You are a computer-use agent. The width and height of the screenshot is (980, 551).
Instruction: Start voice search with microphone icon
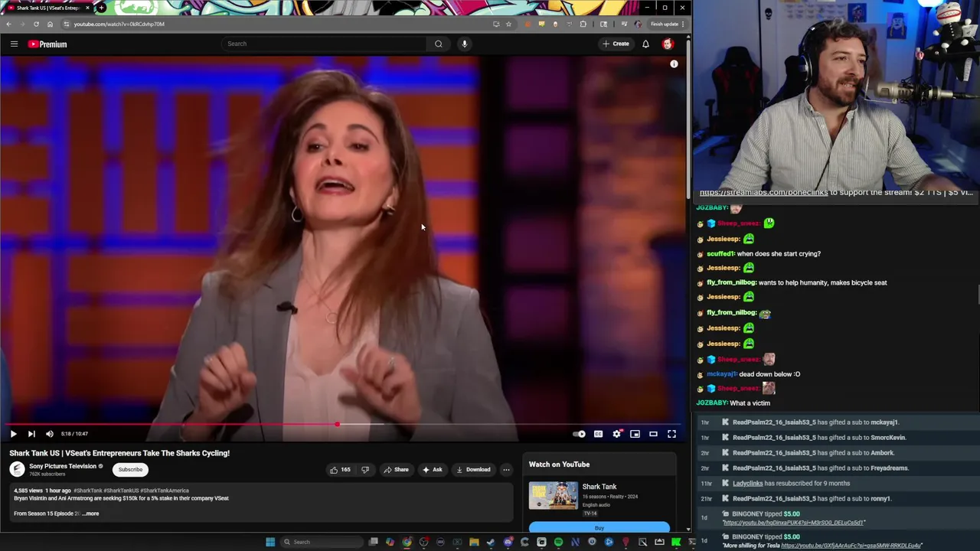pyautogui.click(x=464, y=44)
